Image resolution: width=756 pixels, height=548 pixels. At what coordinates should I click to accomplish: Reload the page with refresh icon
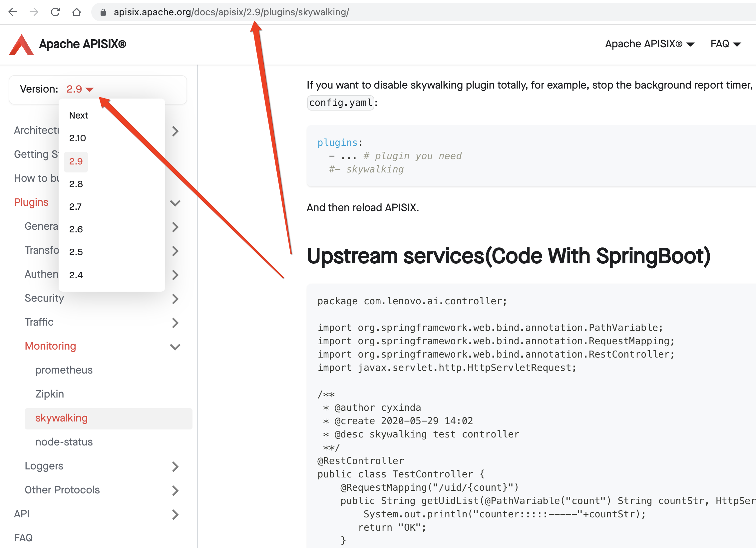tap(55, 12)
